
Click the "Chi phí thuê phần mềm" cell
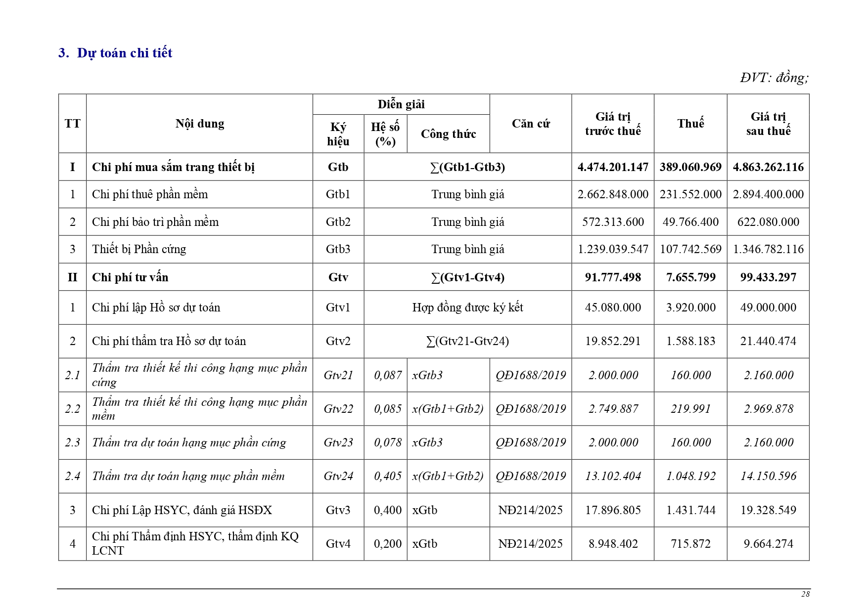click(x=150, y=194)
